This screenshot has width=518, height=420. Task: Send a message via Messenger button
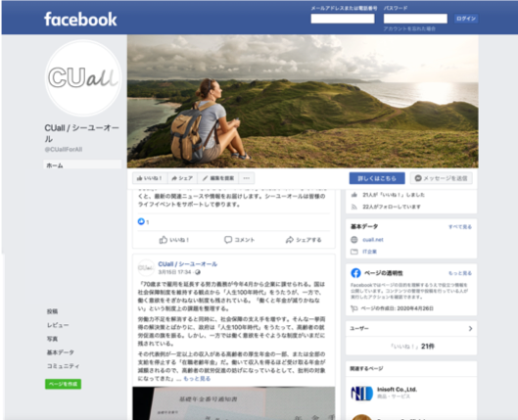[441, 178]
